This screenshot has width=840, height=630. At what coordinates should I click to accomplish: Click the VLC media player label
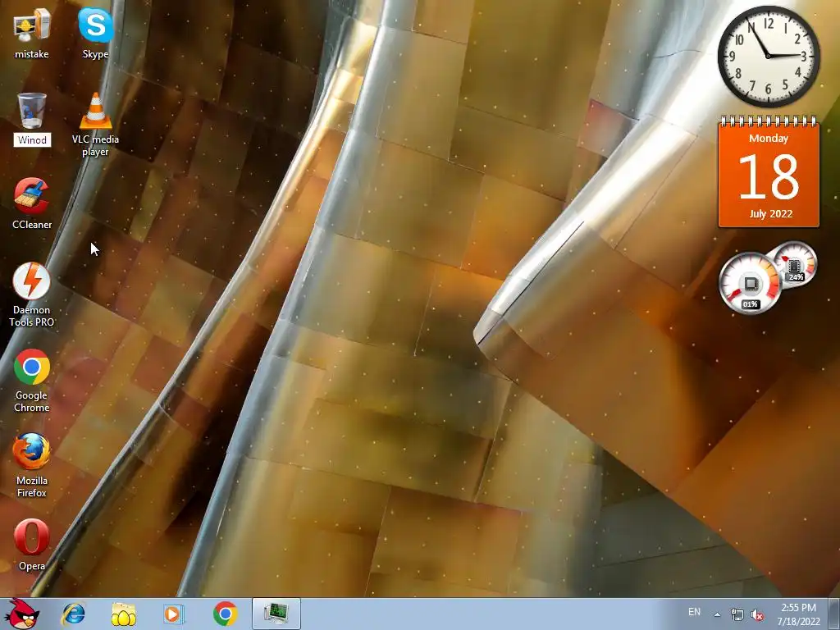(x=95, y=146)
